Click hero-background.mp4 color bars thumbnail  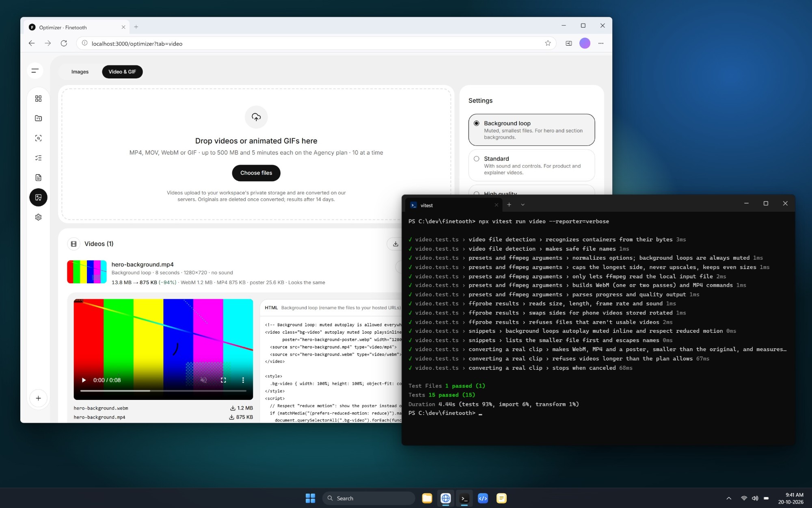pos(87,272)
